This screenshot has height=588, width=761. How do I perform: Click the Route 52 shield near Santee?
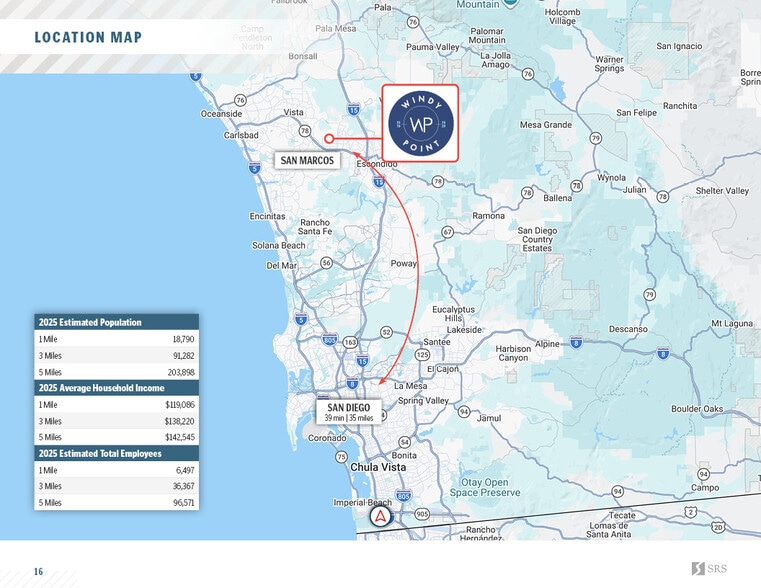(386, 331)
